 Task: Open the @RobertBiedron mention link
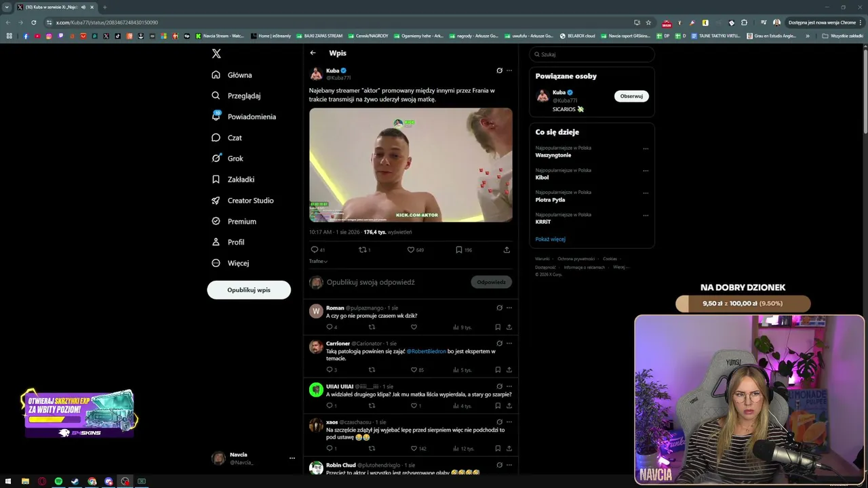427,351
